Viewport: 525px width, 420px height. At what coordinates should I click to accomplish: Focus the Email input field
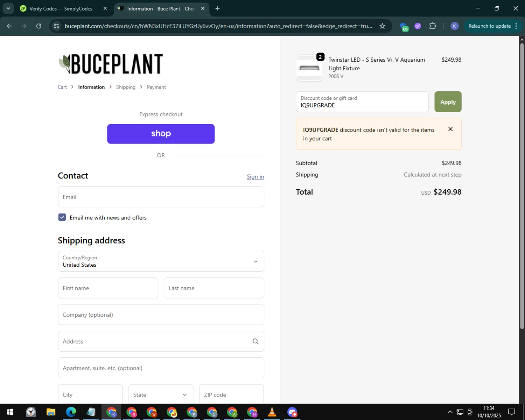pos(161,197)
